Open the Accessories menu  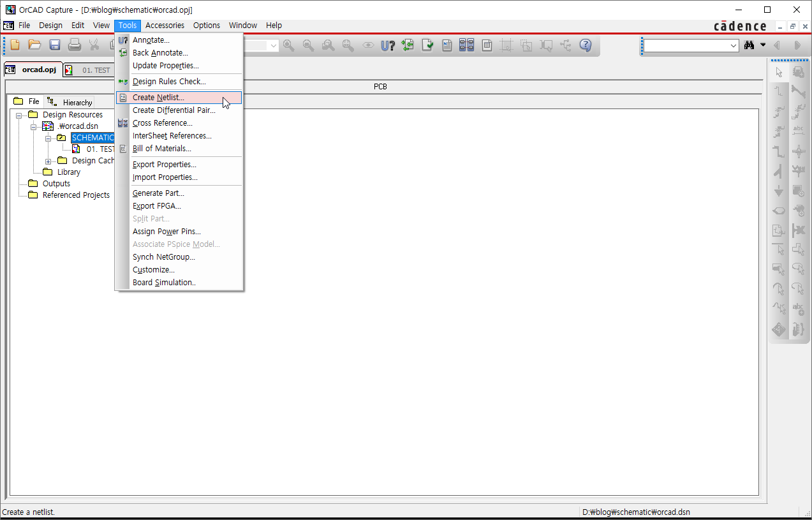pyautogui.click(x=165, y=26)
